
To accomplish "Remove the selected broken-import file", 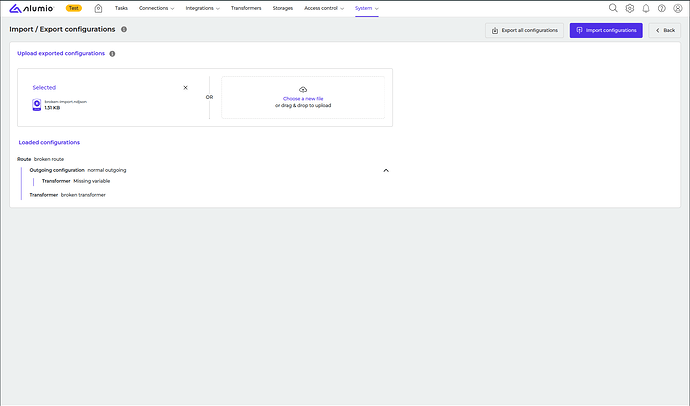I will pos(185,87).
